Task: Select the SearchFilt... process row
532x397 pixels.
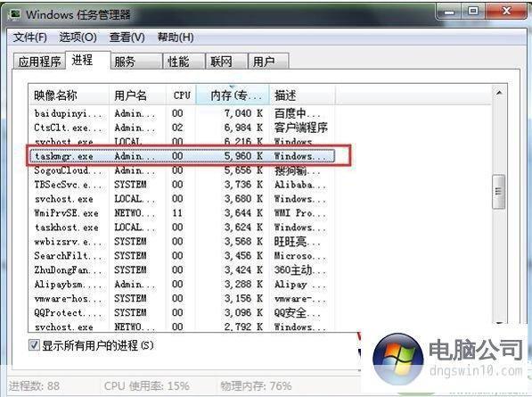Action: pyautogui.click(x=182, y=256)
